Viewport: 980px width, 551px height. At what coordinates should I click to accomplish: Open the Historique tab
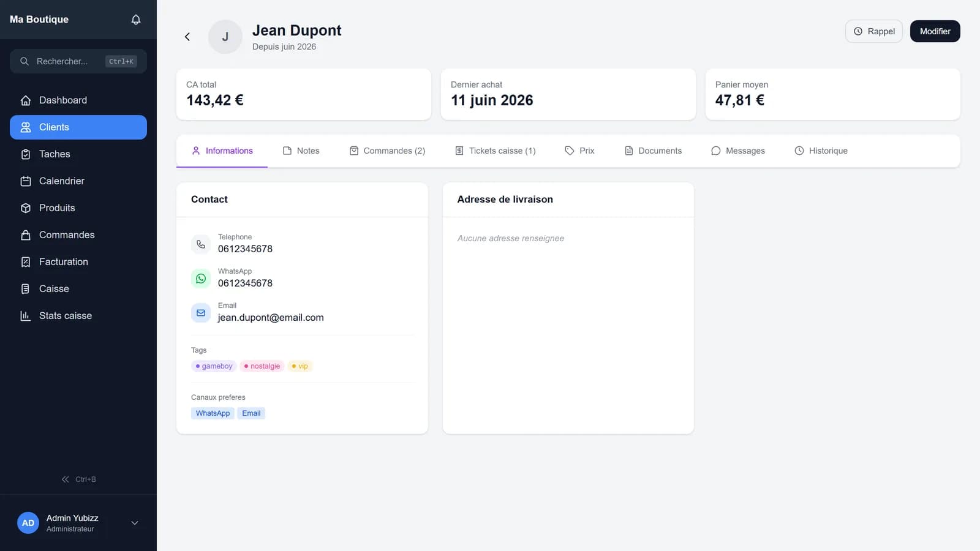click(x=821, y=151)
